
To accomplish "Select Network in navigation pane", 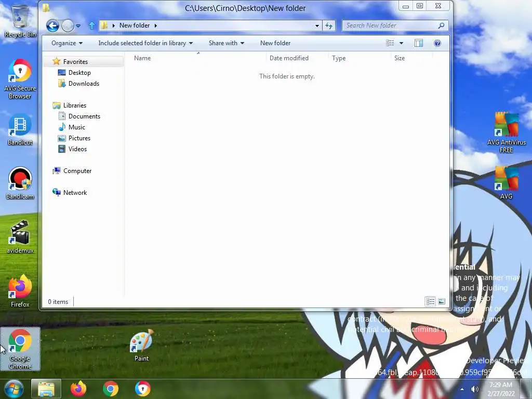I will coord(75,192).
